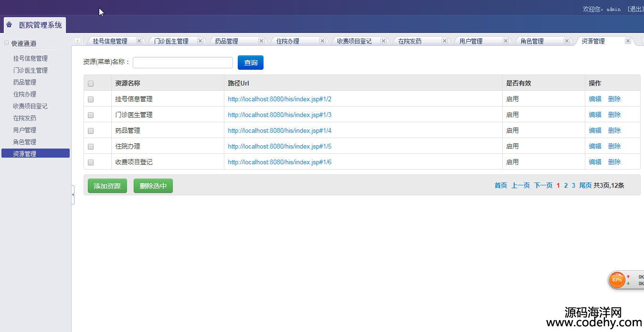644x332 pixels.
Task: Check the box for 药品管理 row
Action: pos(91,131)
